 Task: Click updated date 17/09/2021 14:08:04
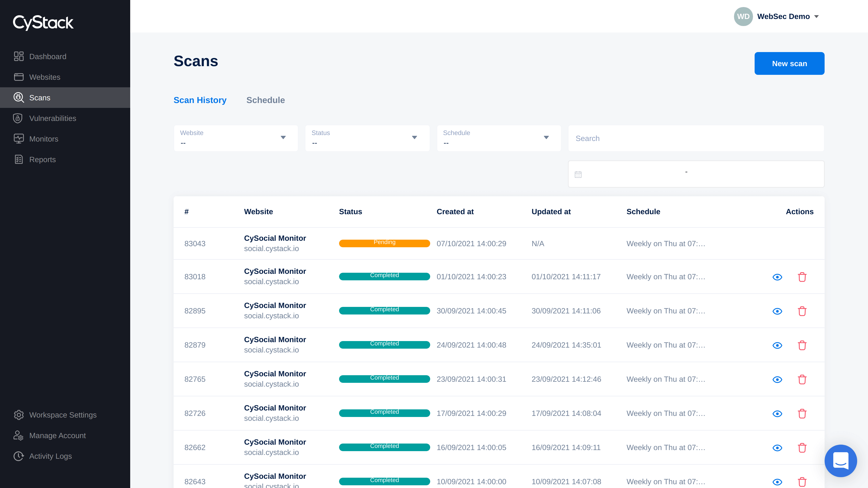(x=566, y=413)
